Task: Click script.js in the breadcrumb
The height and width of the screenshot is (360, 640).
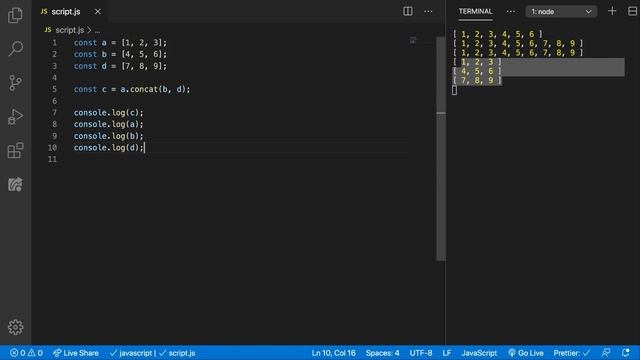Action: [70, 30]
